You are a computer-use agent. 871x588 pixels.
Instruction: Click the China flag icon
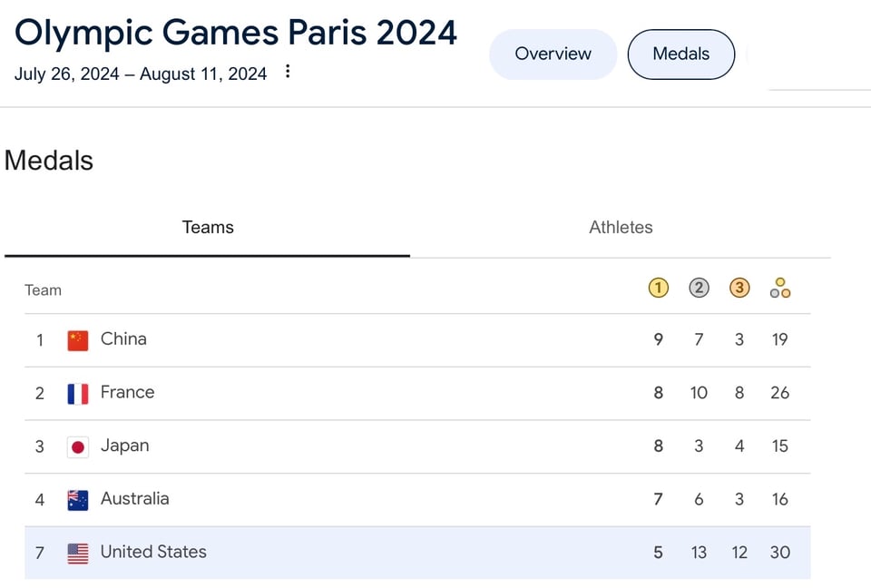pos(78,340)
